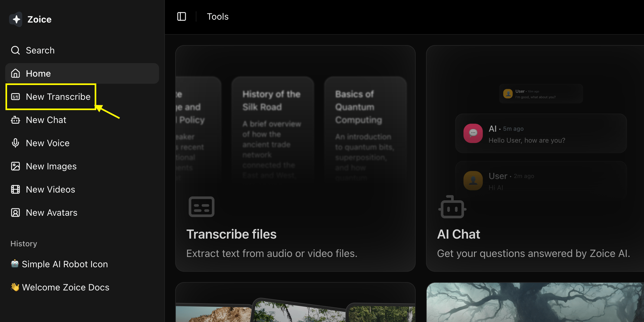Click the History section label
This screenshot has height=322, width=644.
point(24,243)
